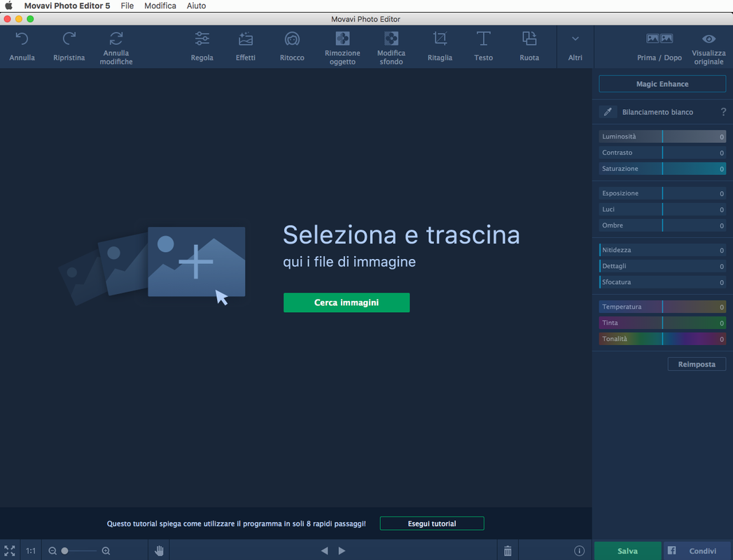Click the Luminosità slider
Image resolution: width=733 pixels, height=560 pixels.
[x=662, y=136]
